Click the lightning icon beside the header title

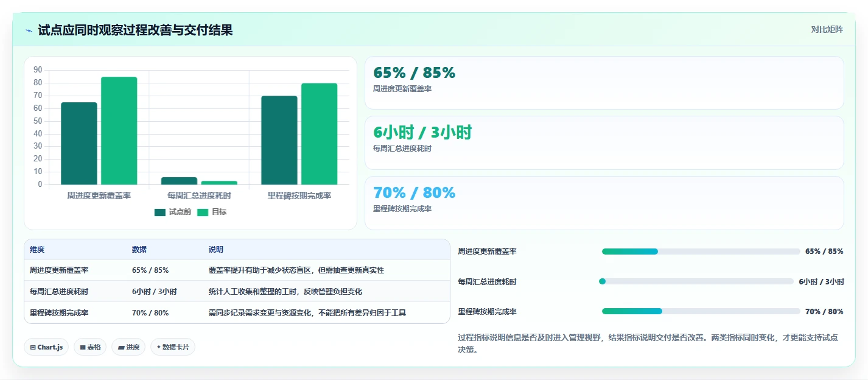(29, 30)
